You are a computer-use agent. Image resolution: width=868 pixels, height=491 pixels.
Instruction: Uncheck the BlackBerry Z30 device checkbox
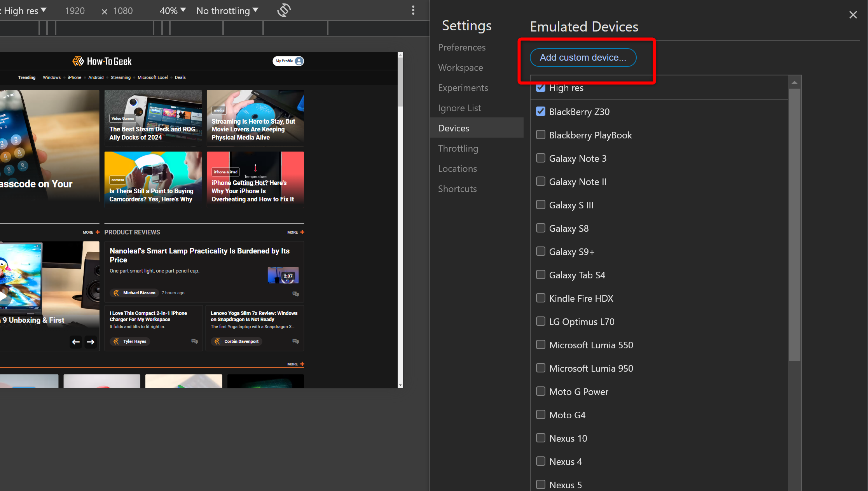(540, 112)
